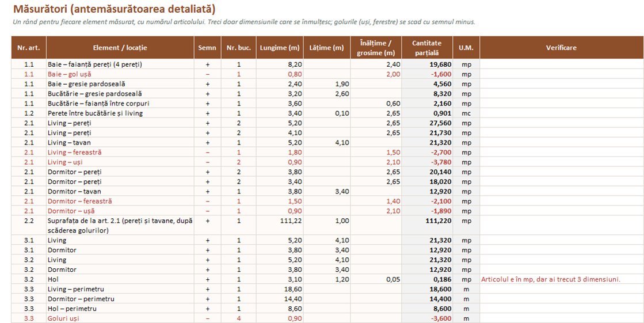Select partial quantity '-1,890'

coord(427,211)
